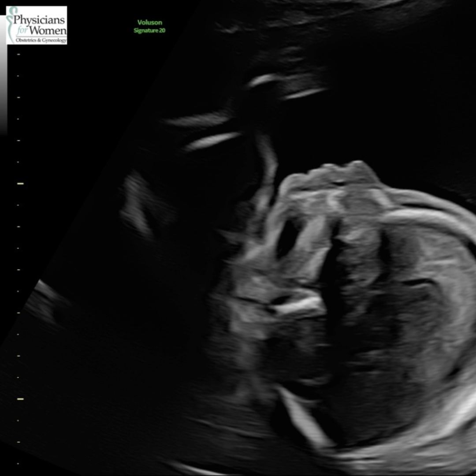Click the Signature 20 text

149,30
